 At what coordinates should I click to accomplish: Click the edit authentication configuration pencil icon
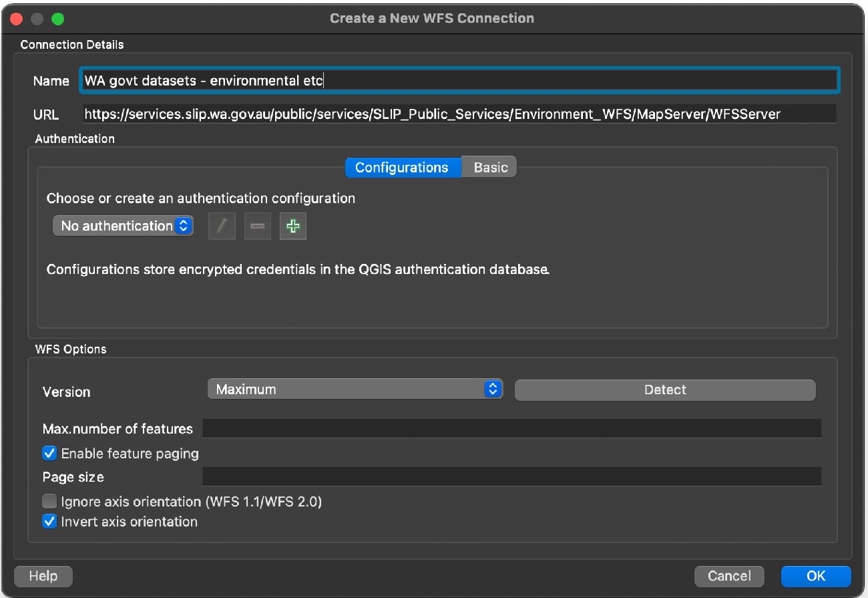coord(222,227)
